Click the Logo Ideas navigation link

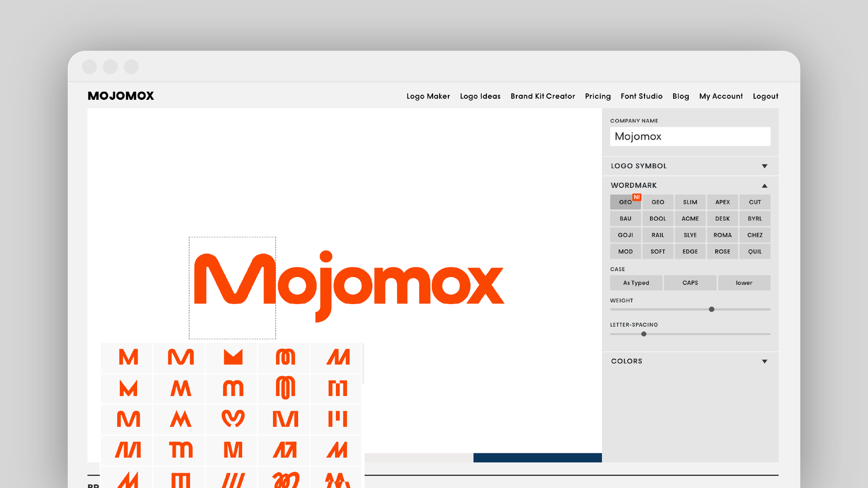480,95
